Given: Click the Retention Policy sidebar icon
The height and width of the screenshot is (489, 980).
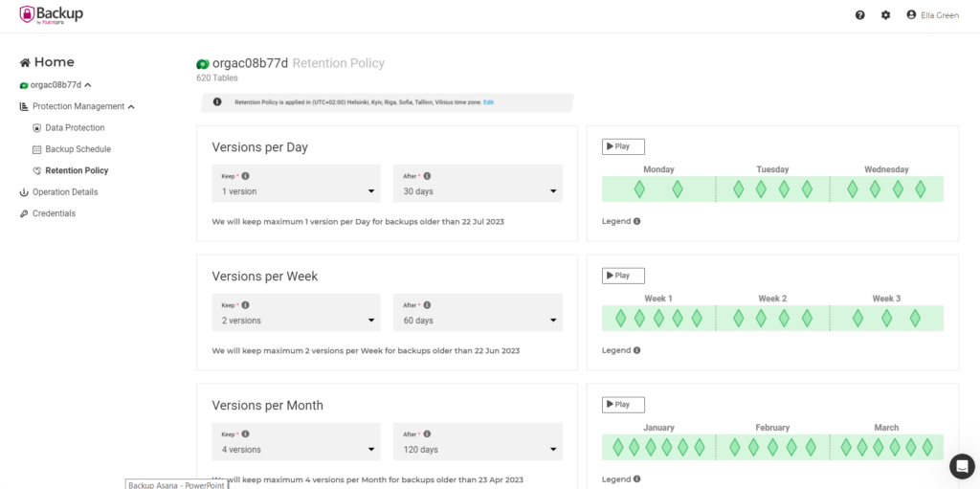Looking at the screenshot, I should [x=37, y=170].
